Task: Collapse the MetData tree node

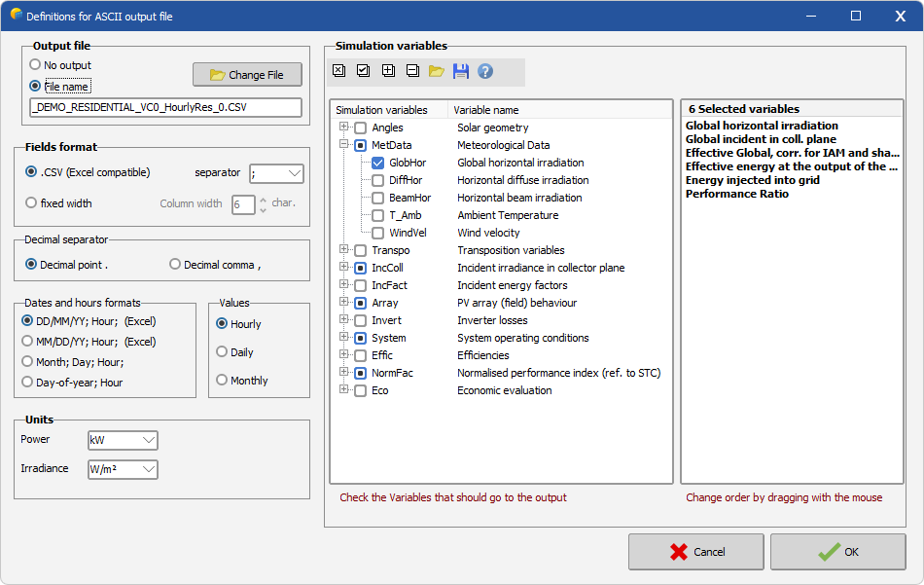Action: 343,144
